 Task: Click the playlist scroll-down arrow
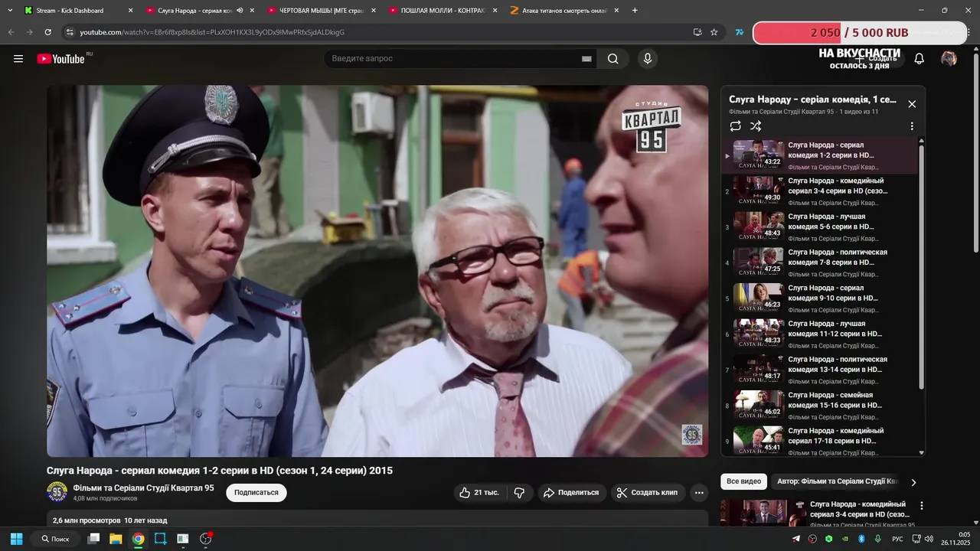921,453
